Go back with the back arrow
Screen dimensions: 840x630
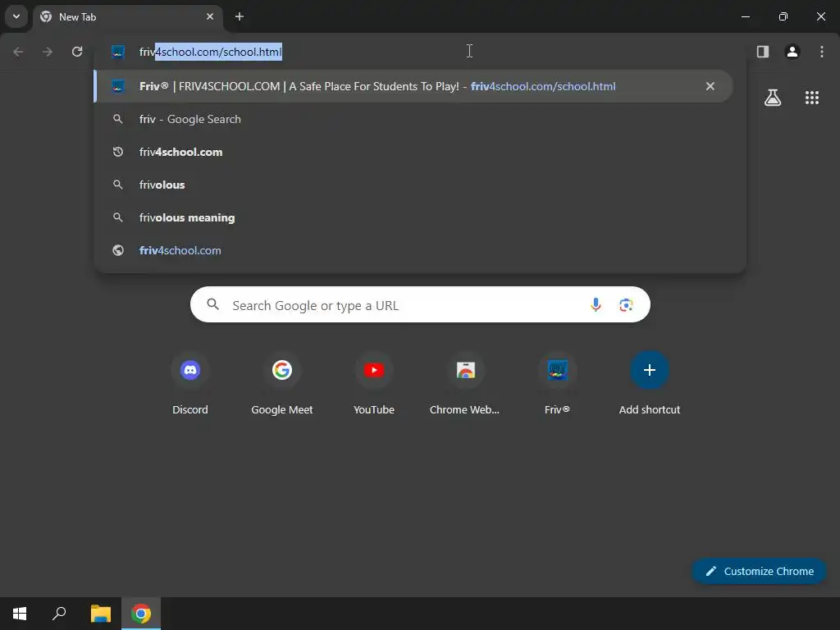click(18, 52)
